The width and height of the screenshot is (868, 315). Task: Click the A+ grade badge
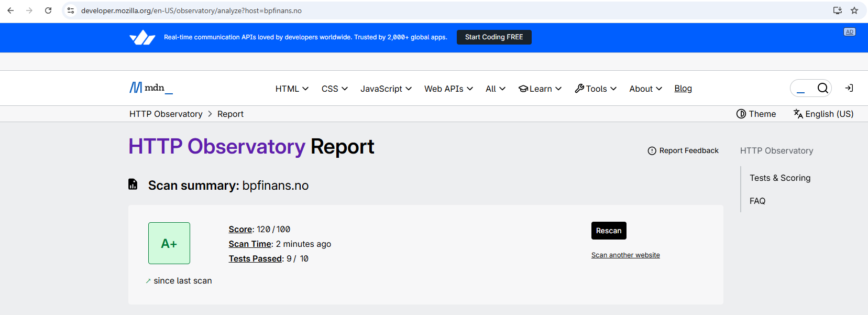[x=169, y=243]
